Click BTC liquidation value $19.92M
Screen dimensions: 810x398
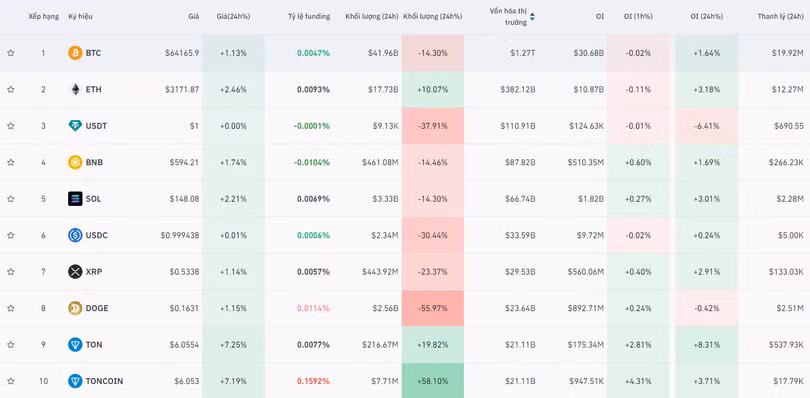pyautogui.click(x=788, y=53)
